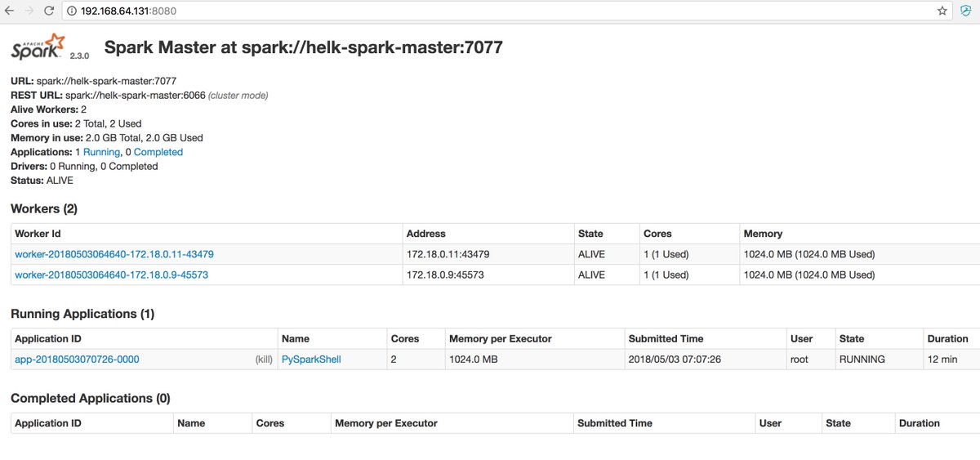Go back with browser back arrow
Image resolution: width=980 pixels, height=460 pixels.
(x=9, y=11)
